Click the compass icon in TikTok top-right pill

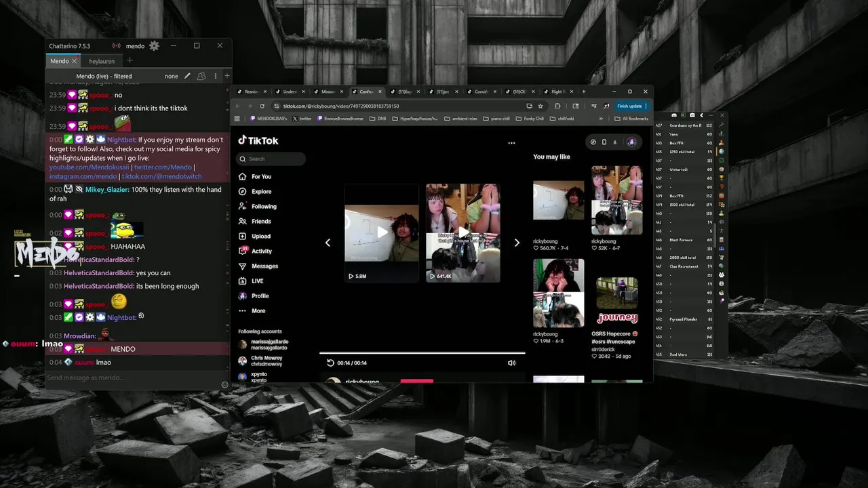[593, 142]
